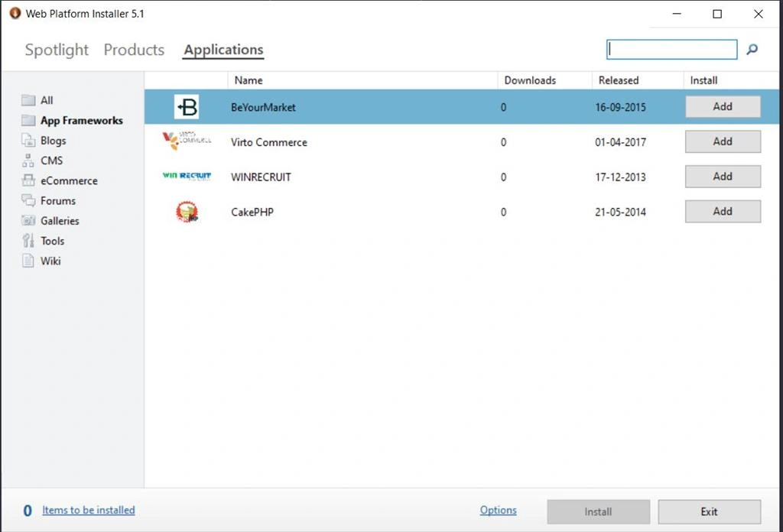
Task: Sort the list by Released column
Action: point(618,80)
